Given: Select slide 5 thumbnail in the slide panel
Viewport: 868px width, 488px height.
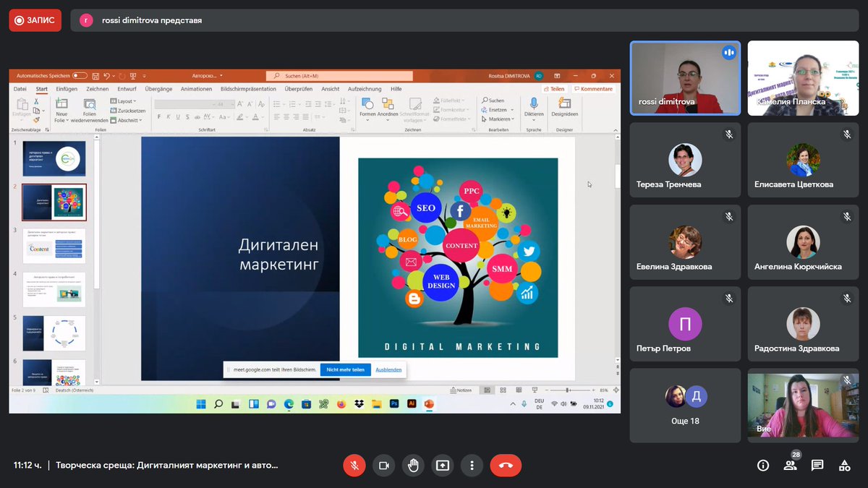Looking at the screenshot, I should (54, 333).
